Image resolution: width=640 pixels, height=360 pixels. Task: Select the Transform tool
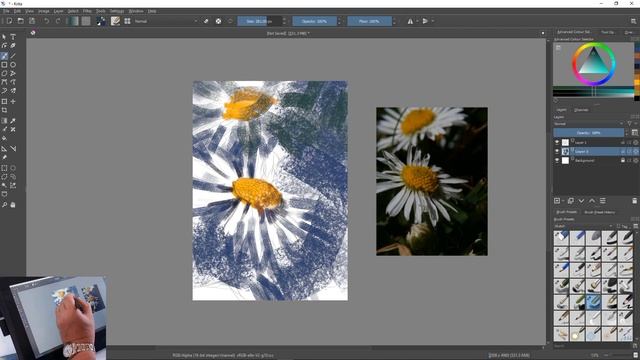coord(4,101)
